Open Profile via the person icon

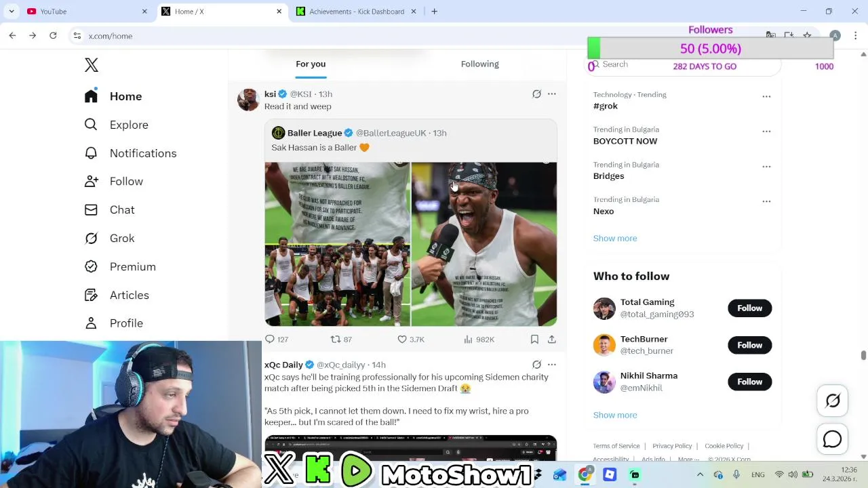tap(91, 323)
